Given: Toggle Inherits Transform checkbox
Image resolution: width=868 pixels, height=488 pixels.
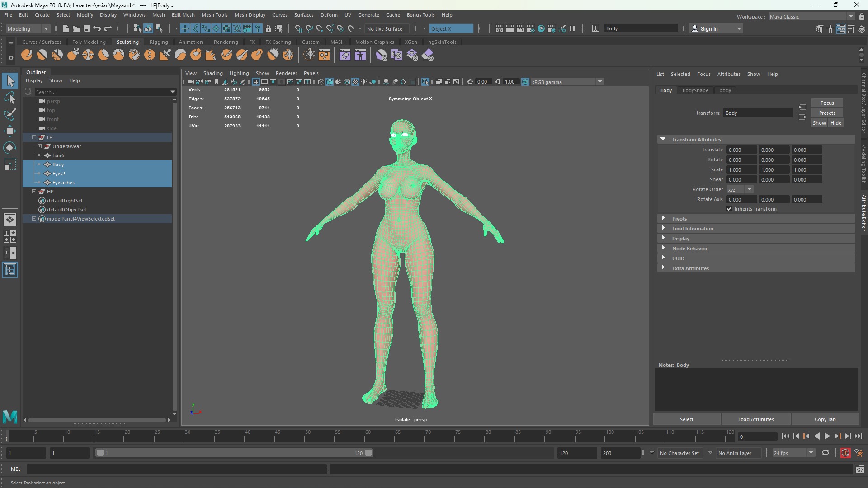Looking at the screenshot, I should click(729, 209).
